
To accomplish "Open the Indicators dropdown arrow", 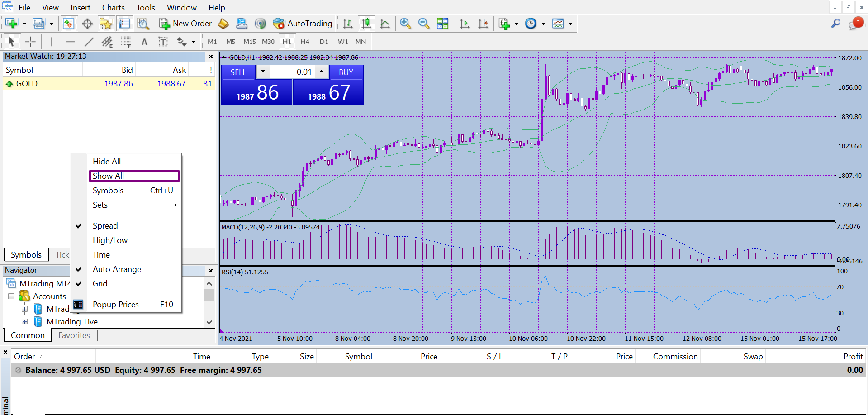I will [516, 24].
